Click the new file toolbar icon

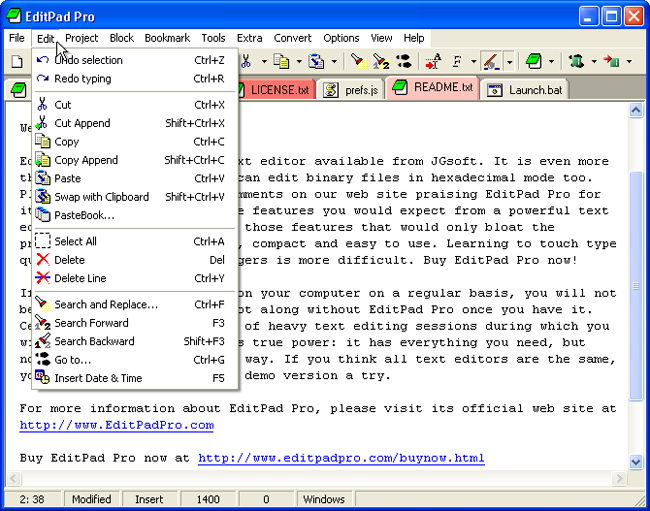(17, 62)
